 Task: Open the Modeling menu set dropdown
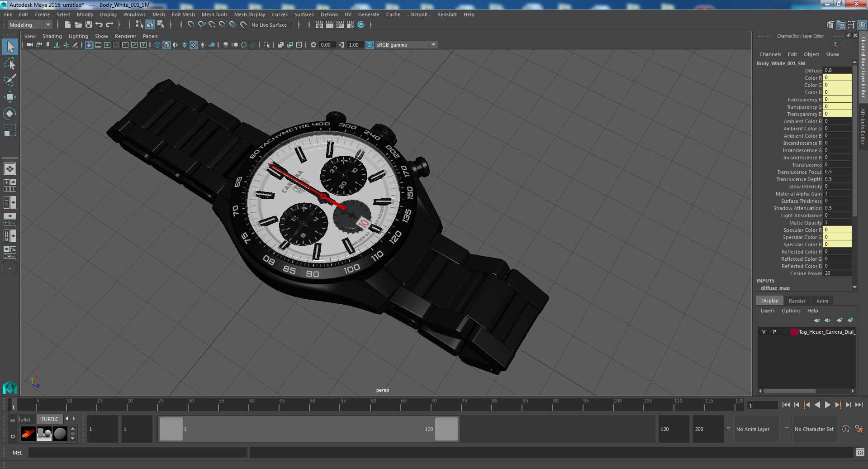pyautogui.click(x=30, y=25)
